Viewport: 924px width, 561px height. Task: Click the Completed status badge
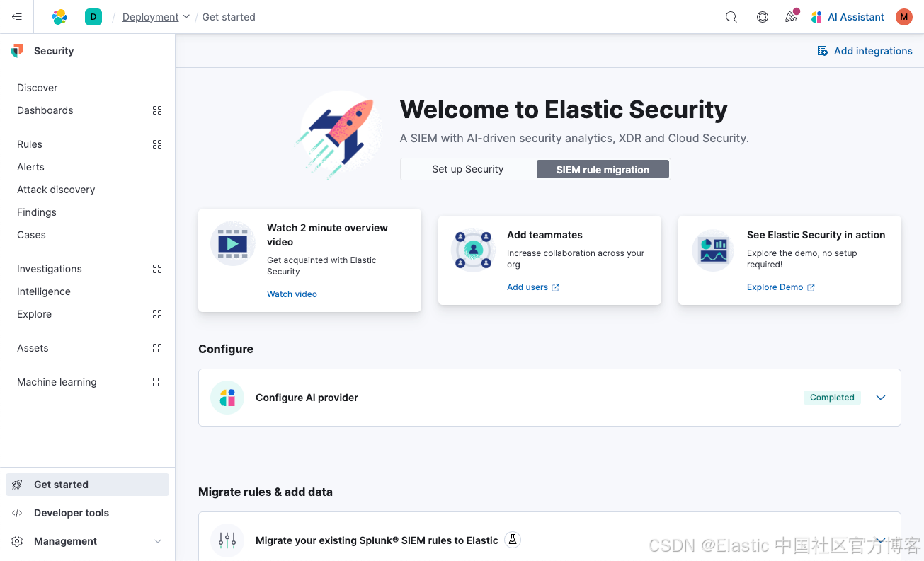[832, 398]
